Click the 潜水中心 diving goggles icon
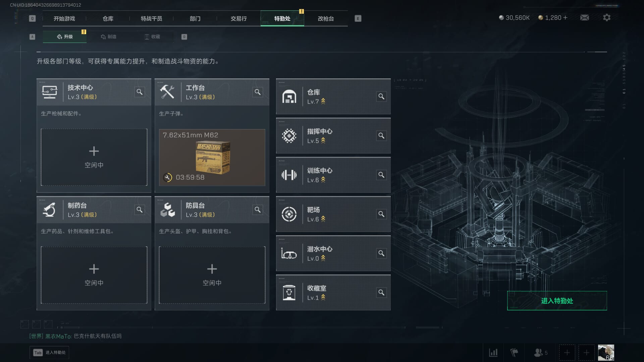 (x=289, y=253)
